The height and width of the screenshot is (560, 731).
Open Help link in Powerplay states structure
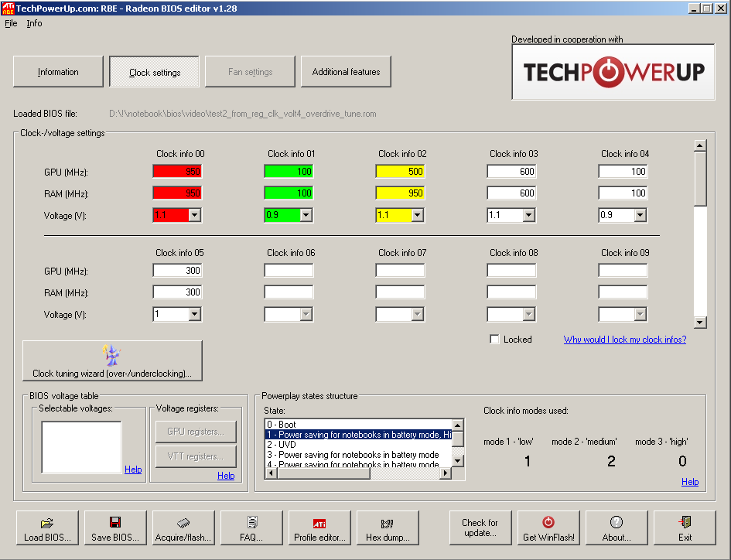[x=690, y=482]
